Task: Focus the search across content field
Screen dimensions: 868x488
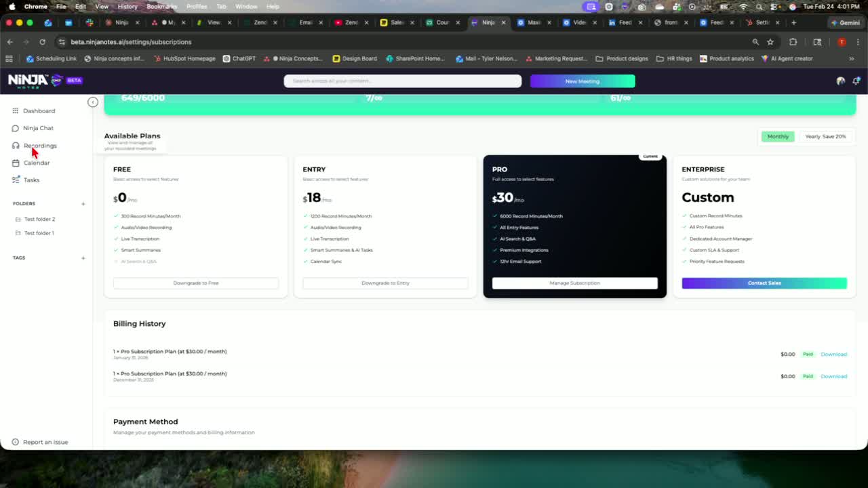Action: (403, 81)
